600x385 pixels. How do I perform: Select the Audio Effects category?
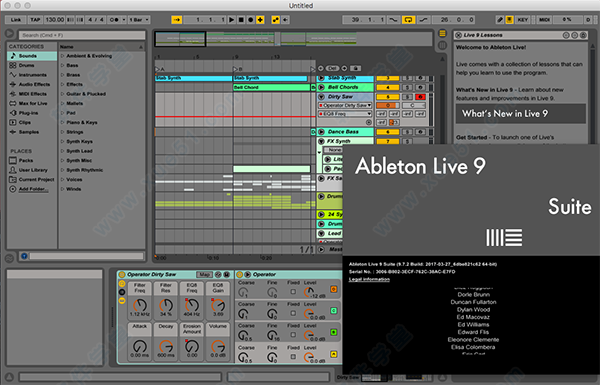[x=32, y=84]
